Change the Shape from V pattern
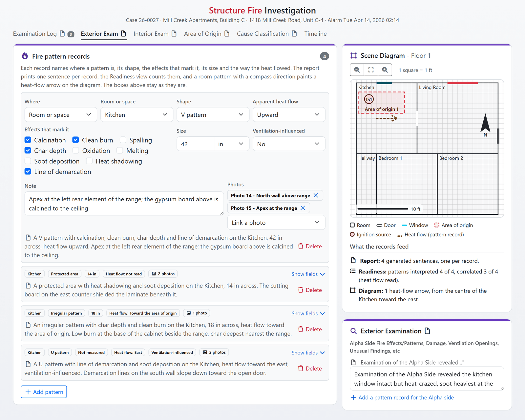The width and height of the screenshot is (525, 420). (x=213, y=114)
